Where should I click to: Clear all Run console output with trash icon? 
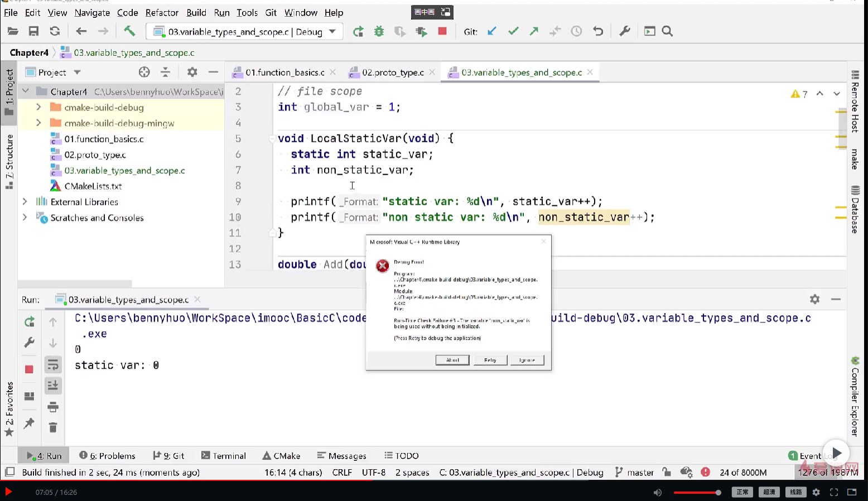(53, 427)
